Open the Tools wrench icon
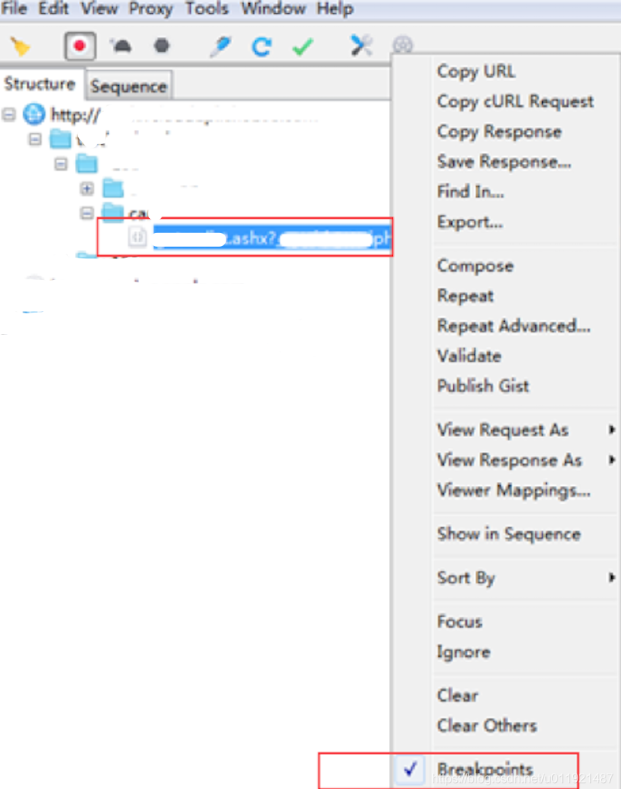 361,46
